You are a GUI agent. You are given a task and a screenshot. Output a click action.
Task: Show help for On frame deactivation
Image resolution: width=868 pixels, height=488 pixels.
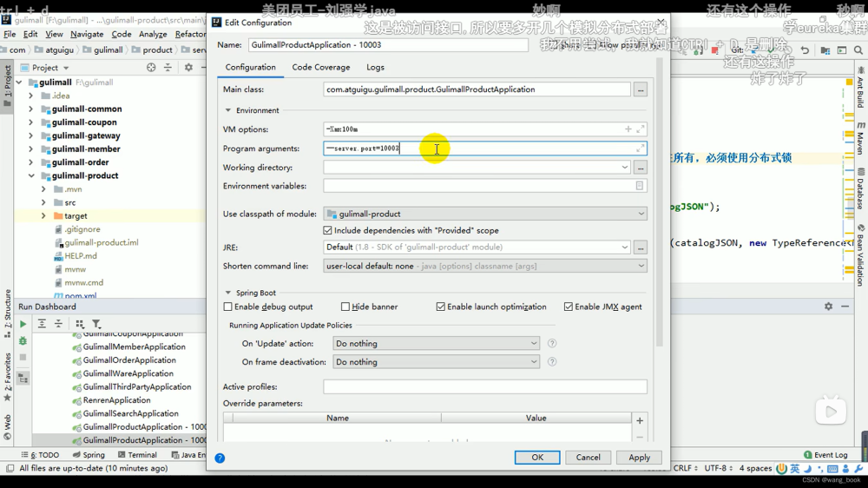click(552, 362)
